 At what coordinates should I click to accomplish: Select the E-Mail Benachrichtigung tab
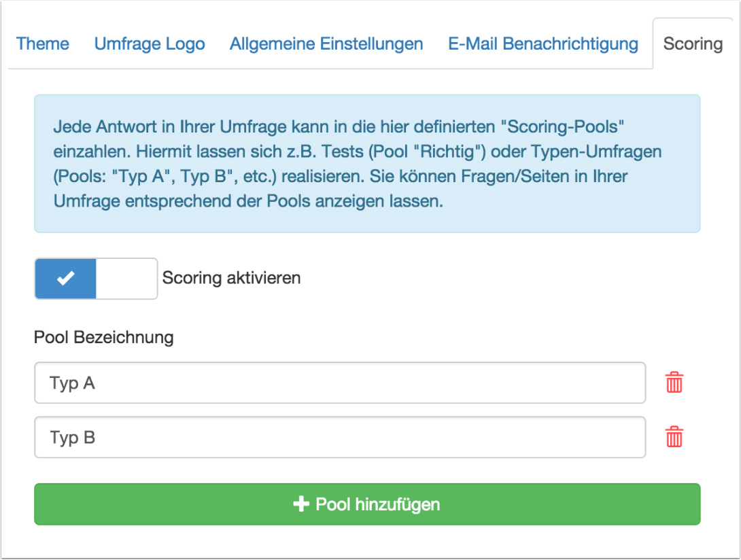click(x=543, y=44)
